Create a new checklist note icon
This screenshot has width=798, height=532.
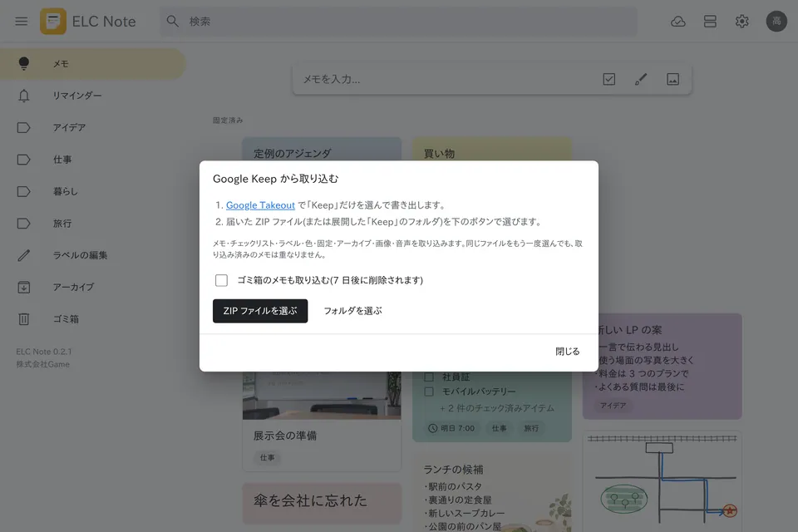click(x=608, y=80)
